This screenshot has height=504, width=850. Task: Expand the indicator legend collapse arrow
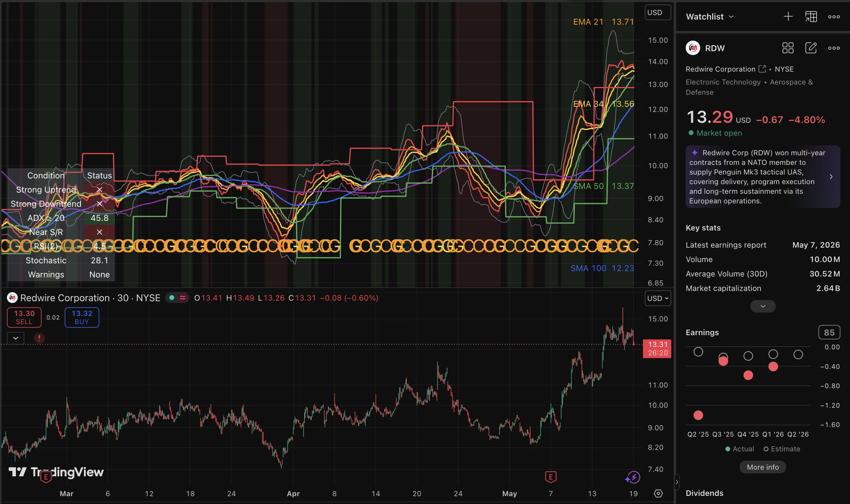[16, 338]
